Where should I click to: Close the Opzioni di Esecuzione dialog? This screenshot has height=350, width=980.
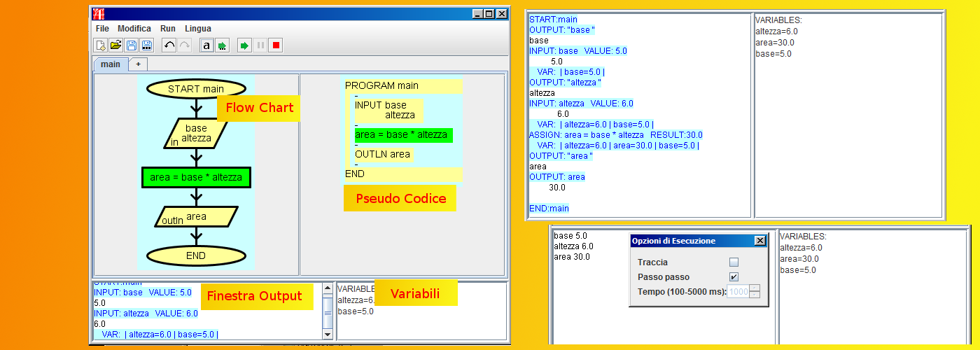coord(760,241)
